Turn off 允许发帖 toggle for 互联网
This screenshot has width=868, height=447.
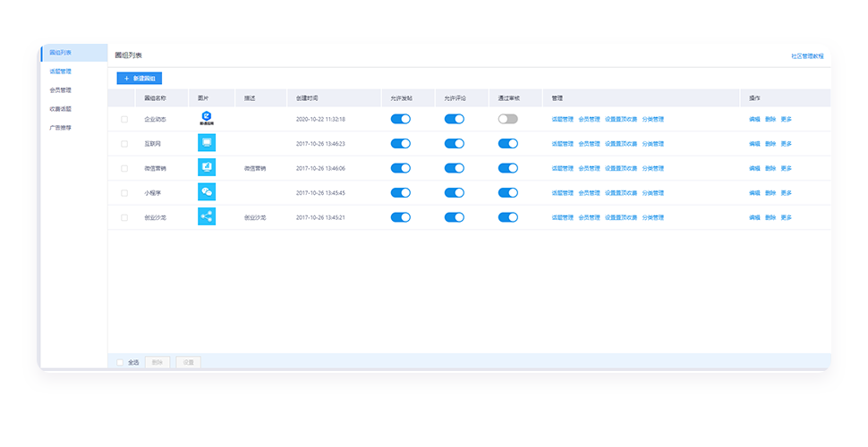coord(401,143)
